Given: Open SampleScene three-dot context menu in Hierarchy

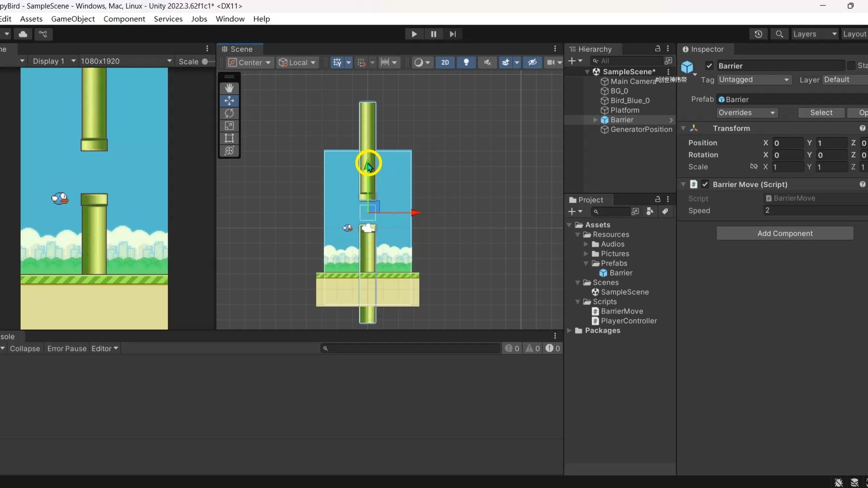Looking at the screenshot, I should tap(668, 71).
